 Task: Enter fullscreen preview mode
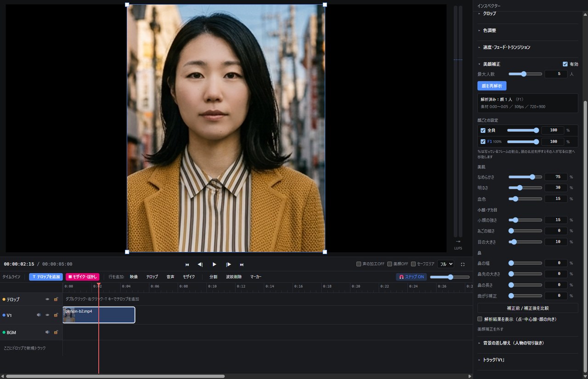[x=463, y=264]
